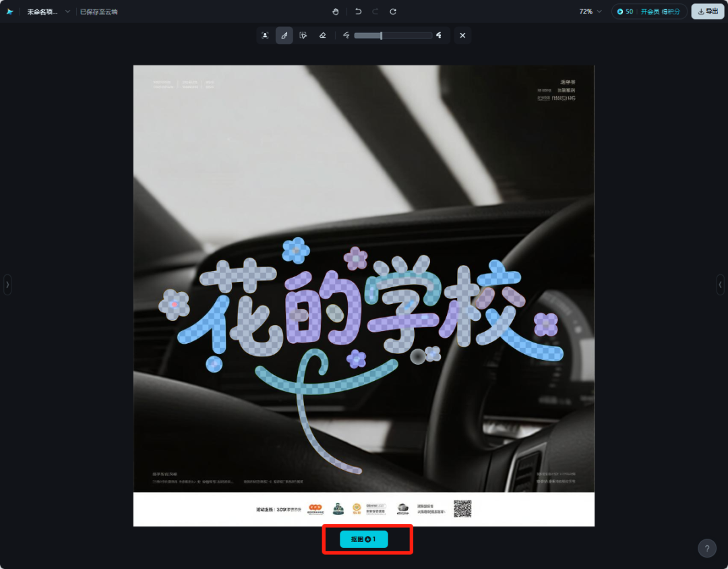Select the smart portrait cutout tool

point(265,36)
